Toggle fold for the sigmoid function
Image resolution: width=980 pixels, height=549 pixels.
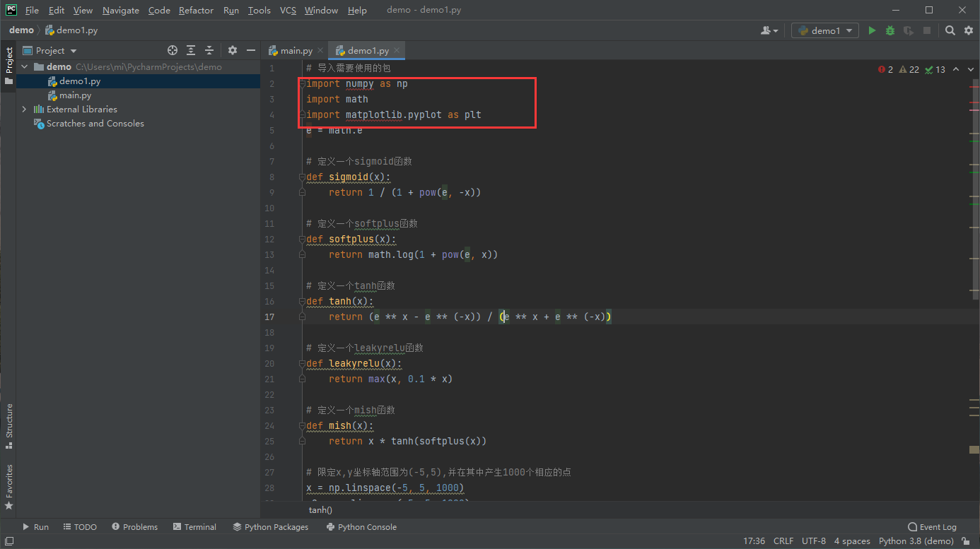point(303,177)
